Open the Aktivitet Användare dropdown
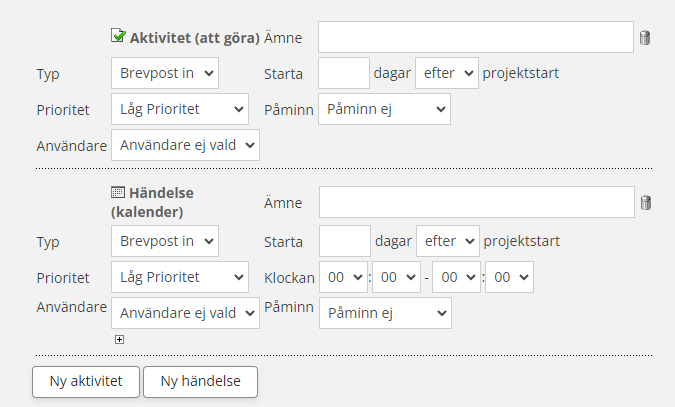 185,145
